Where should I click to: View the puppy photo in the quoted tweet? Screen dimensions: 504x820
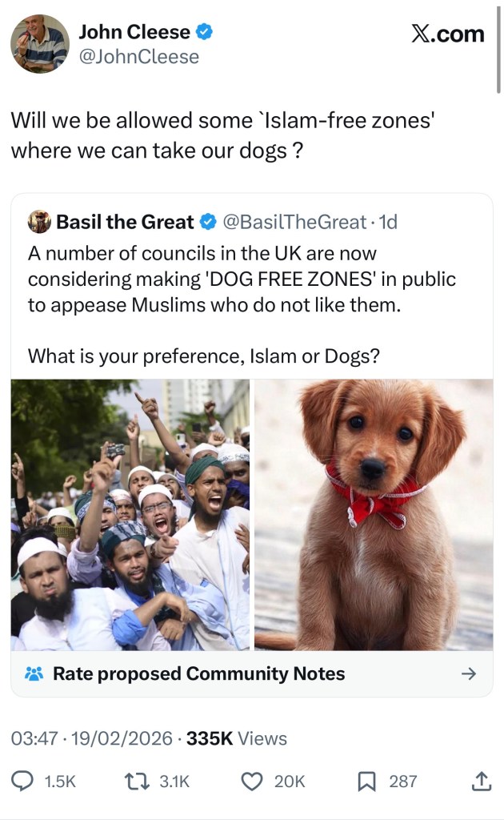pos(374,515)
